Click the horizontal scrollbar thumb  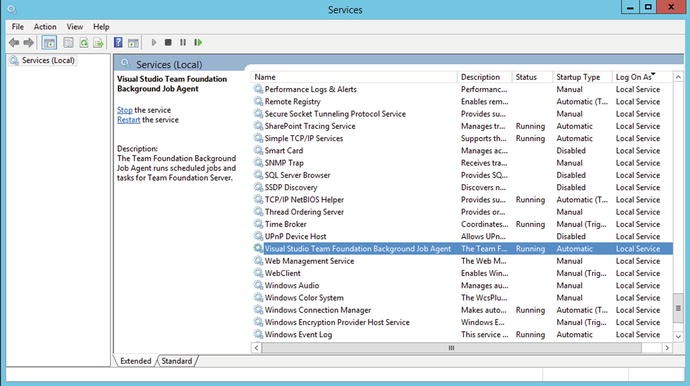click(451, 348)
